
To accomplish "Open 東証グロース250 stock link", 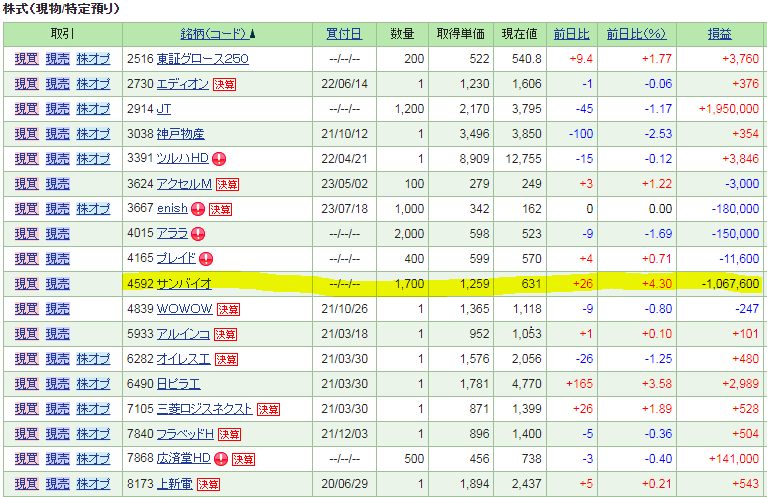I will (203, 59).
